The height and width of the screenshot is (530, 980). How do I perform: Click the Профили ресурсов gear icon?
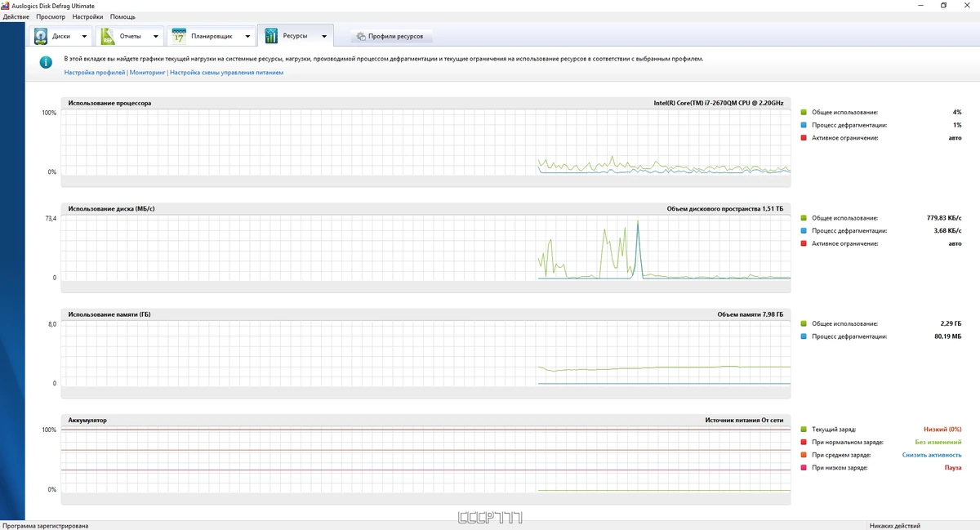[x=361, y=37]
